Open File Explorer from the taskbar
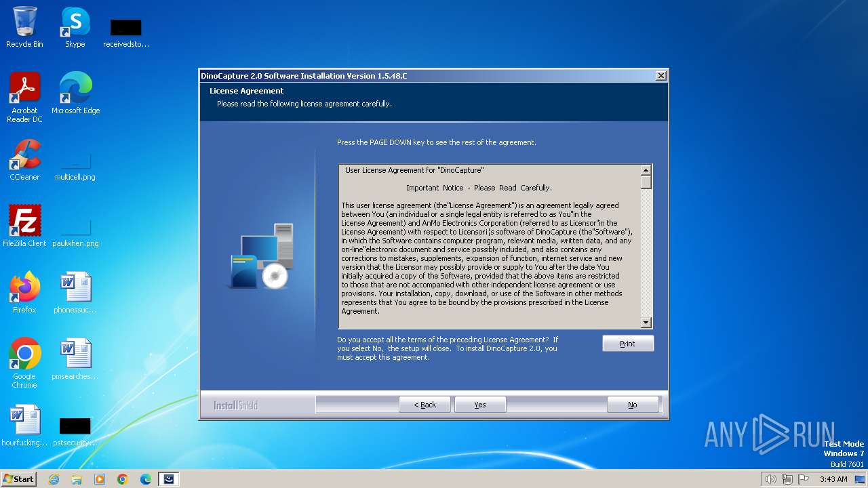Viewport: 868px width, 488px height. [x=77, y=479]
